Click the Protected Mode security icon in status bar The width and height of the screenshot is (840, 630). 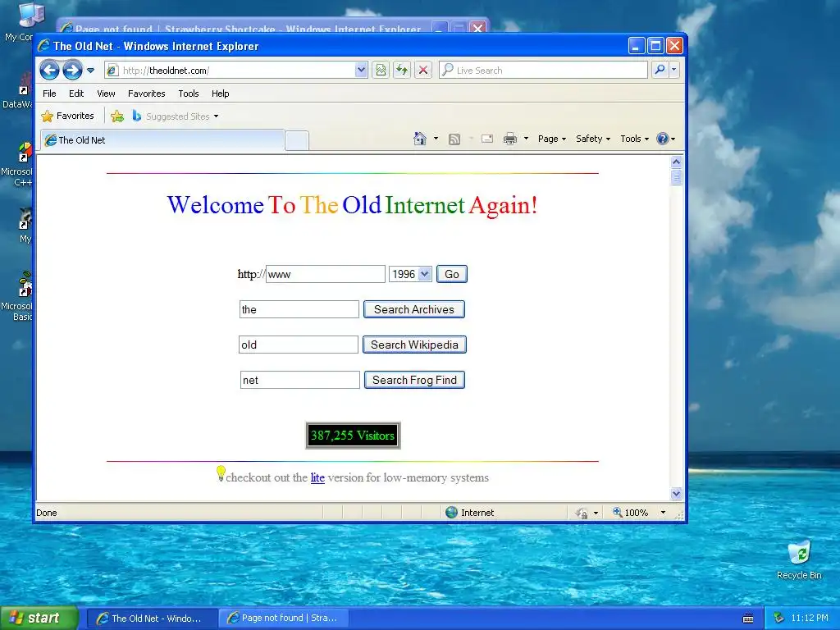point(582,514)
